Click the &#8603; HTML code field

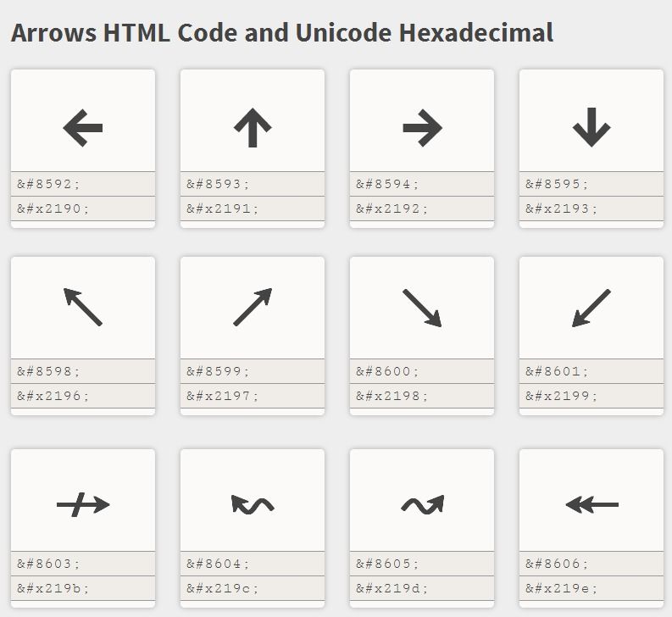pos(83,564)
